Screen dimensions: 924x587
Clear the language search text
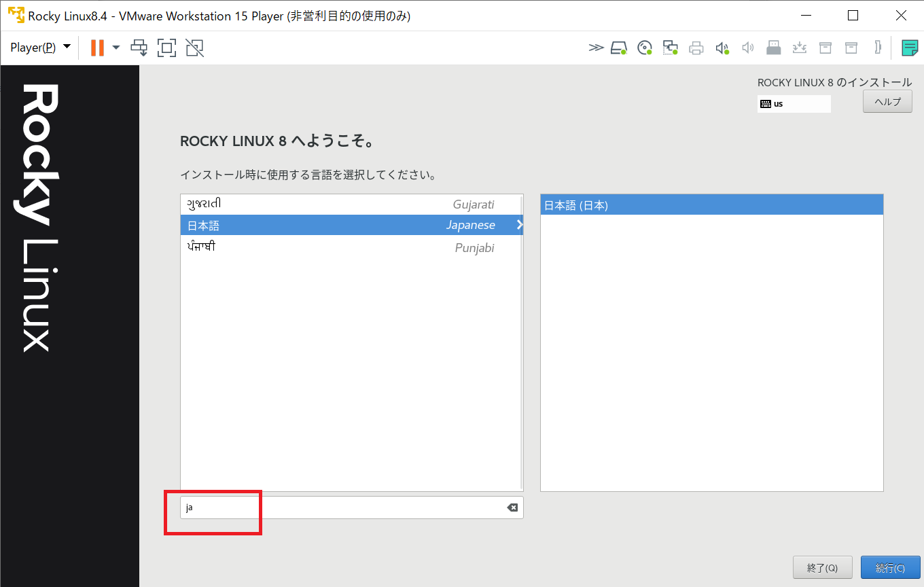[x=512, y=508]
